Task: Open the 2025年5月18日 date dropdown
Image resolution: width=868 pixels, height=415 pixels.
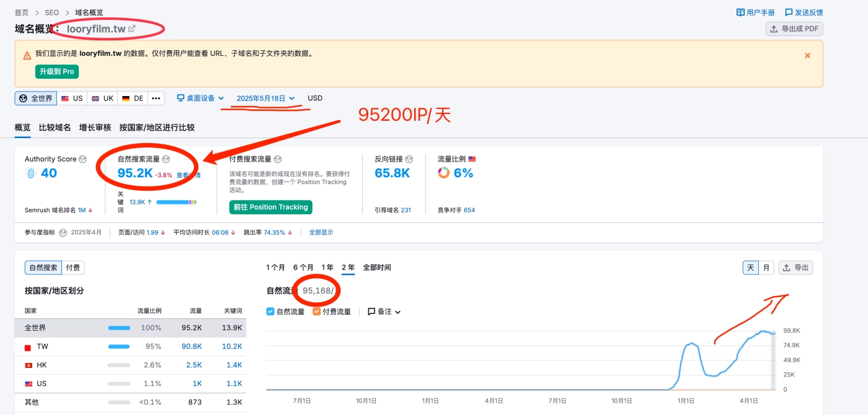Action: tap(265, 98)
